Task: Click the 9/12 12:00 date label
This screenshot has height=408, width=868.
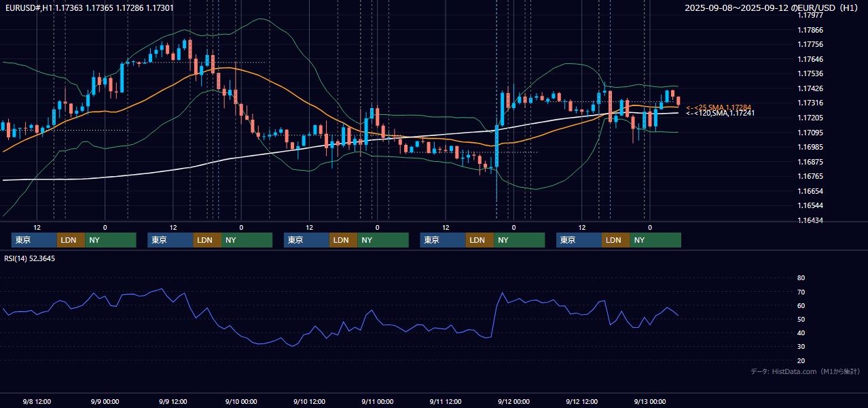Action: [x=582, y=401]
